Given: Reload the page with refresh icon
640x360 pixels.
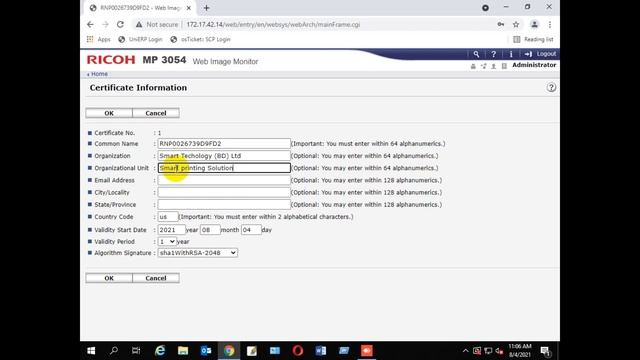Looking at the screenshot, I should click(120, 24).
